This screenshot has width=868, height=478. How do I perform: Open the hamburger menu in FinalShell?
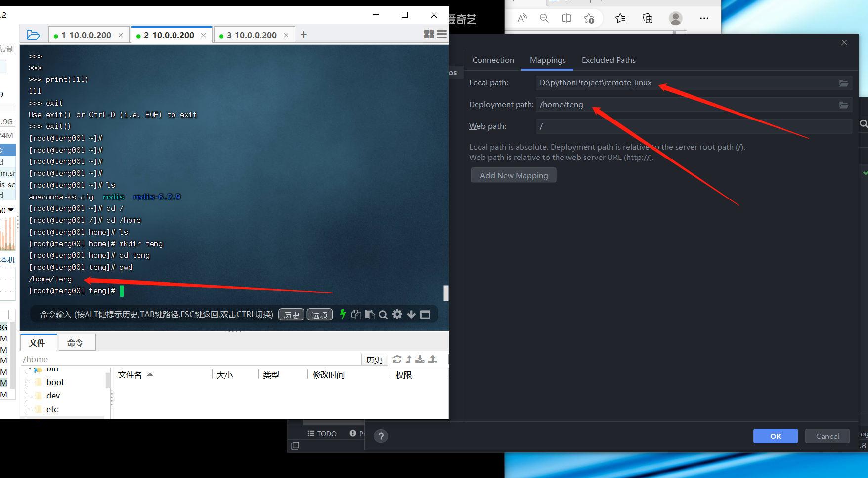click(x=442, y=34)
